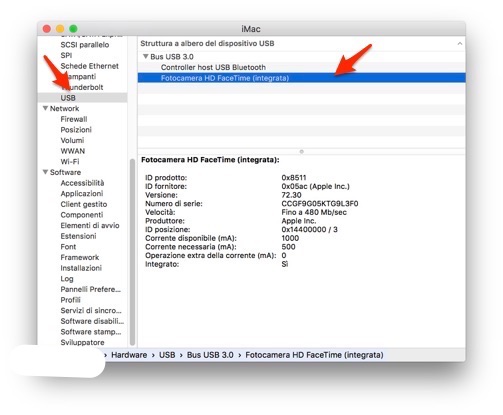Select SCSI parallelo in sidebar
This screenshot has width=503, height=415.
(x=85, y=45)
